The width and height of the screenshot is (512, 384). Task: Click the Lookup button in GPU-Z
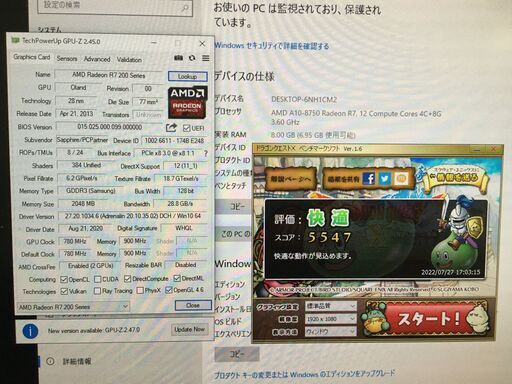pyautogui.click(x=188, y=76)
